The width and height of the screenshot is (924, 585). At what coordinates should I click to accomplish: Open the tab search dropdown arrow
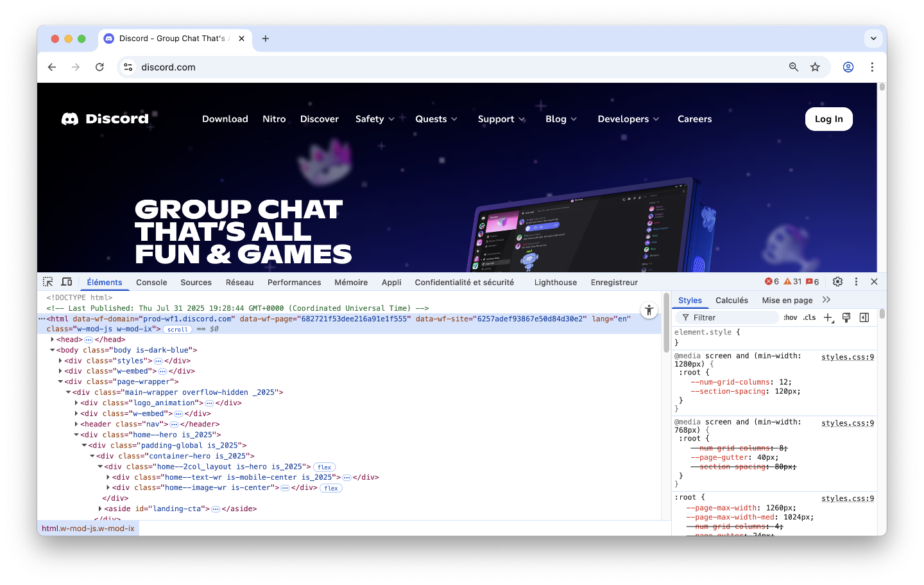click(873, 39)
